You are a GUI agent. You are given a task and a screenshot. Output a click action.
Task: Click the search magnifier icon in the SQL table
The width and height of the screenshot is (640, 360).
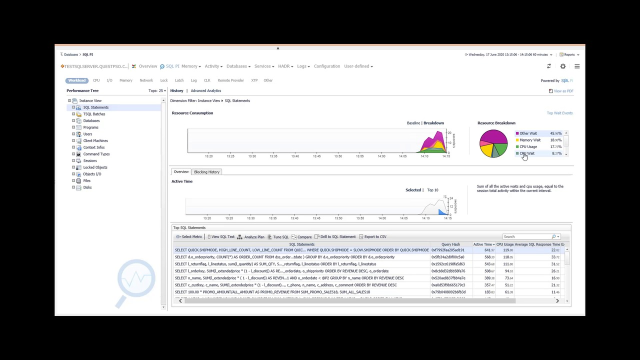tap(554, 237)
